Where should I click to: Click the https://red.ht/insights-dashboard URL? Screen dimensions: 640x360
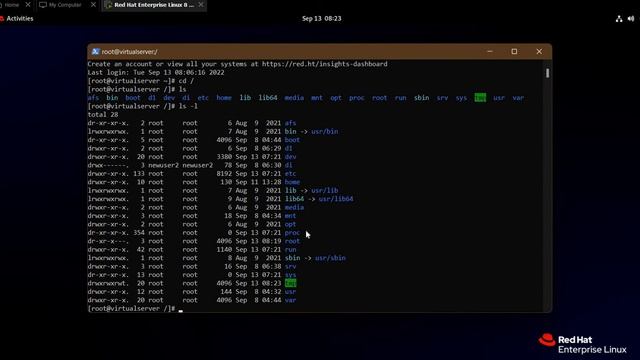point(324,64)
